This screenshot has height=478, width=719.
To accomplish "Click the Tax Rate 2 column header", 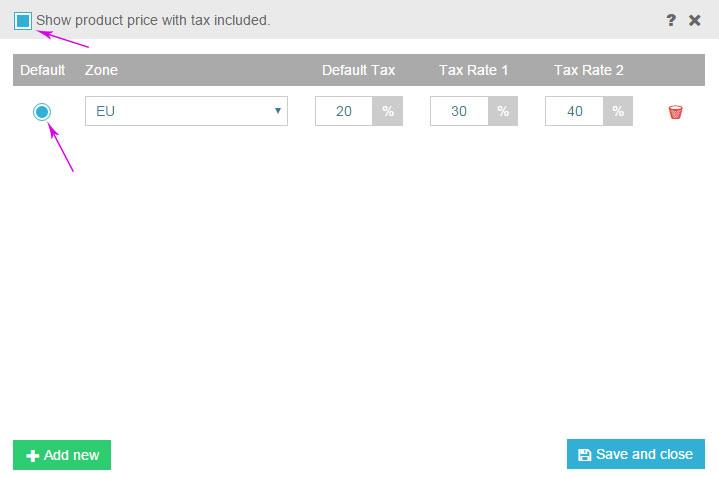I will click(589, 70).
